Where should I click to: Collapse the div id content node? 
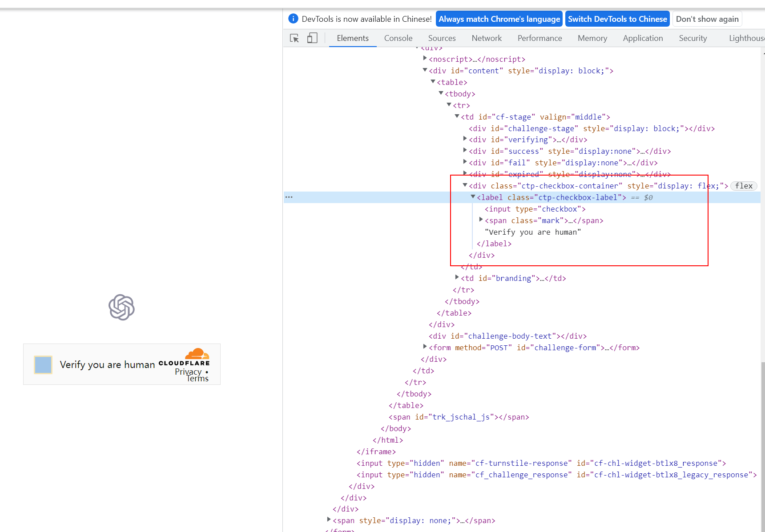[x=425, y=70]
